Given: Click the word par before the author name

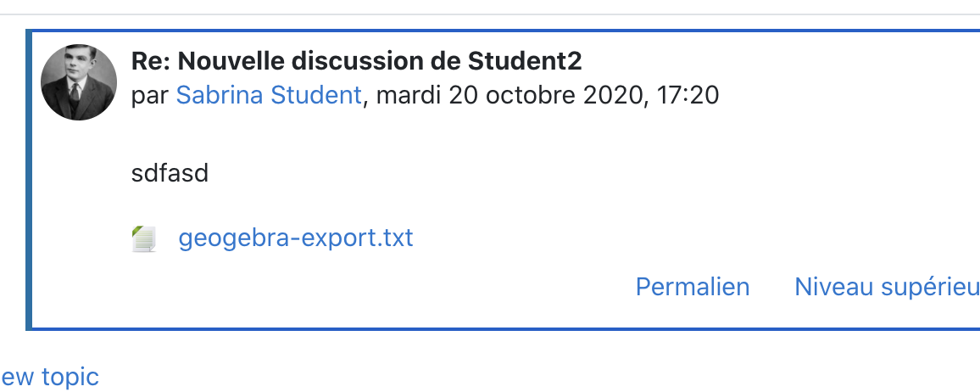Looking at the screenshot, I should pos(151,97).
